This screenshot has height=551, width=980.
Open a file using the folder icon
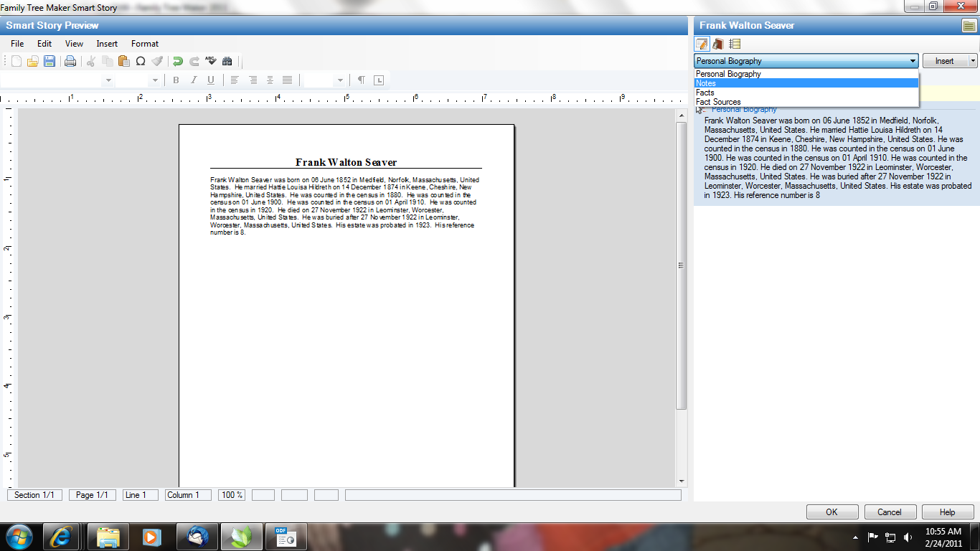(x=32, y=62)
